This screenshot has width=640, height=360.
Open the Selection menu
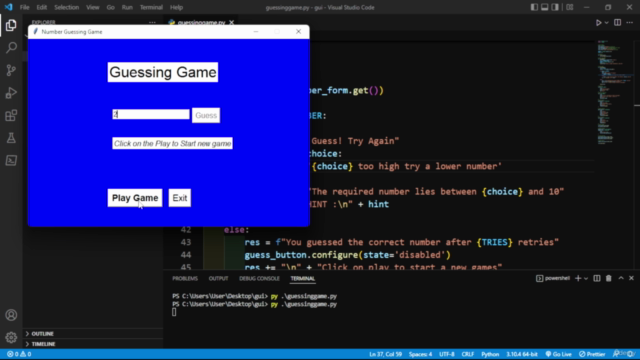pyautogui.click(x=67, y=7)
